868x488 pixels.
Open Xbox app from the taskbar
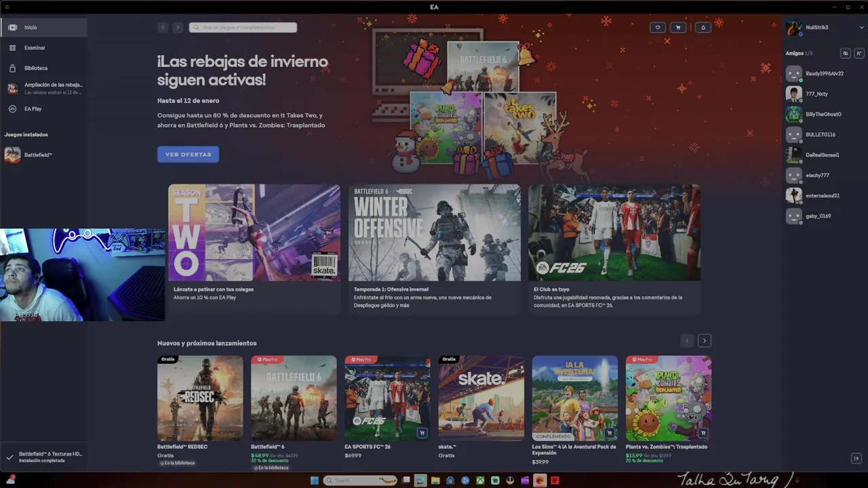point(480,481)
